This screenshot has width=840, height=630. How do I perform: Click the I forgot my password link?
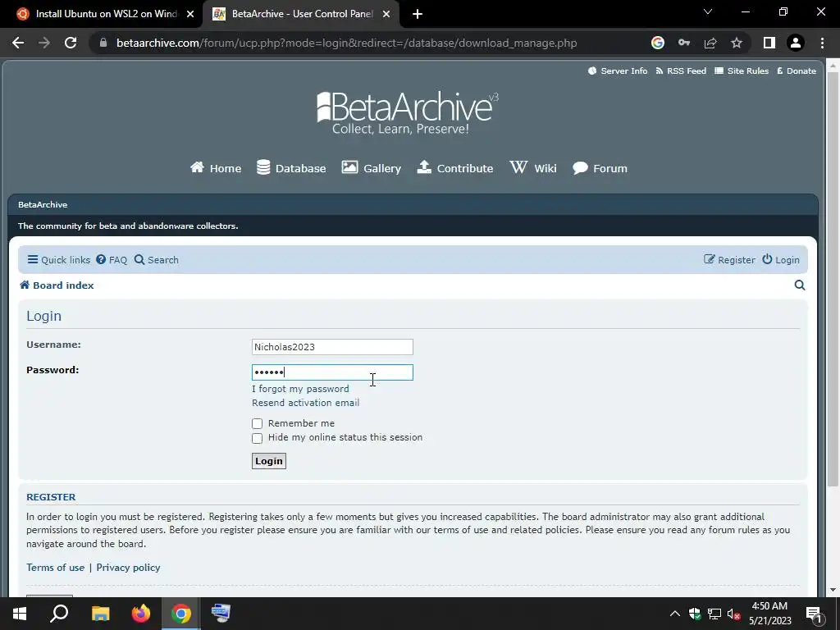point(300,389)
